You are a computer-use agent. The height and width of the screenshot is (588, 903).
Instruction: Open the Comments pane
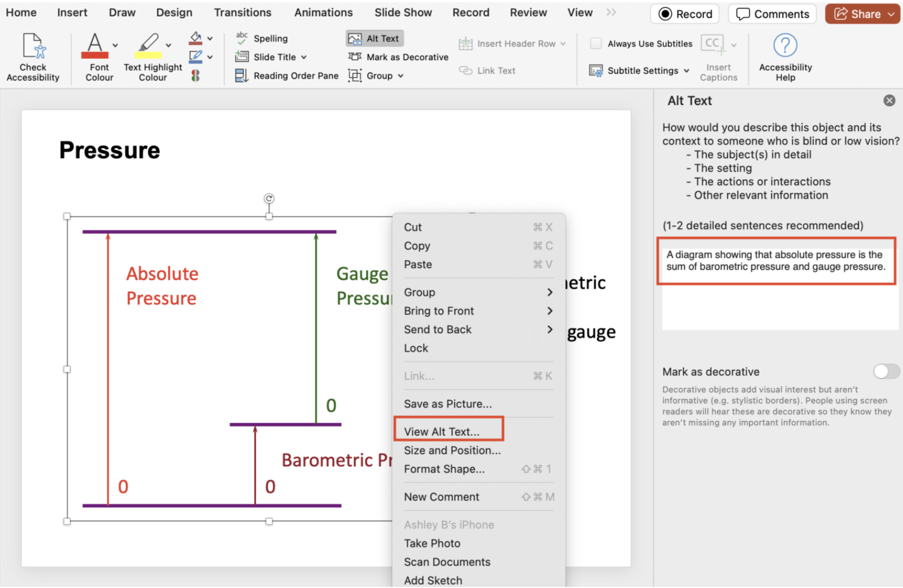772,14
